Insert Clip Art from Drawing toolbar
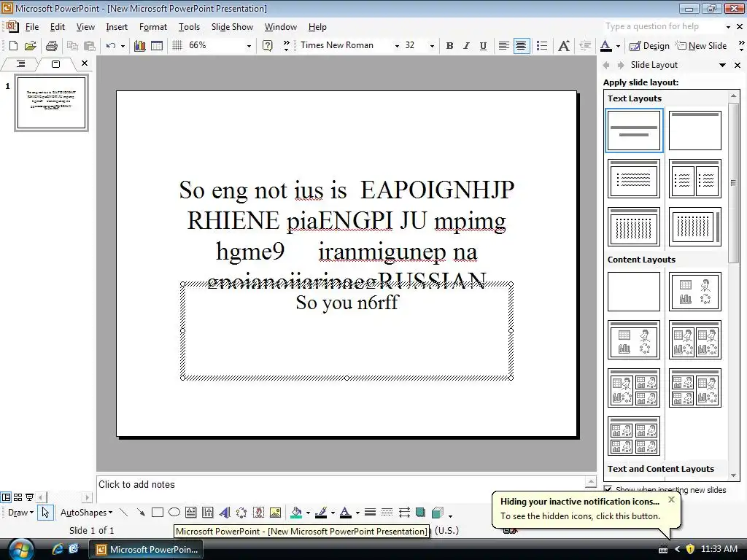Screen dimensions: 747x560 coord(259,513)
